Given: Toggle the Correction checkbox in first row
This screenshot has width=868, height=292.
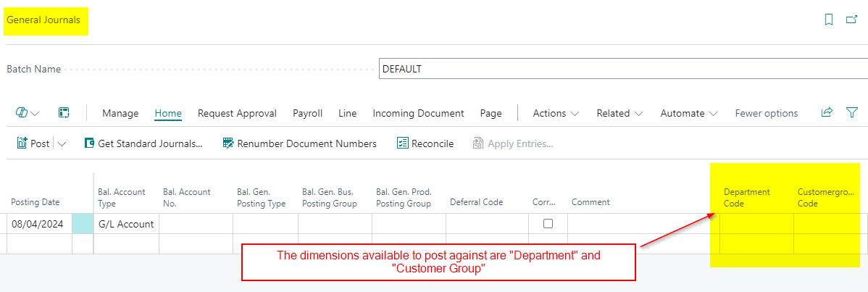Looking at the screenshot, I should pos(548,224).
